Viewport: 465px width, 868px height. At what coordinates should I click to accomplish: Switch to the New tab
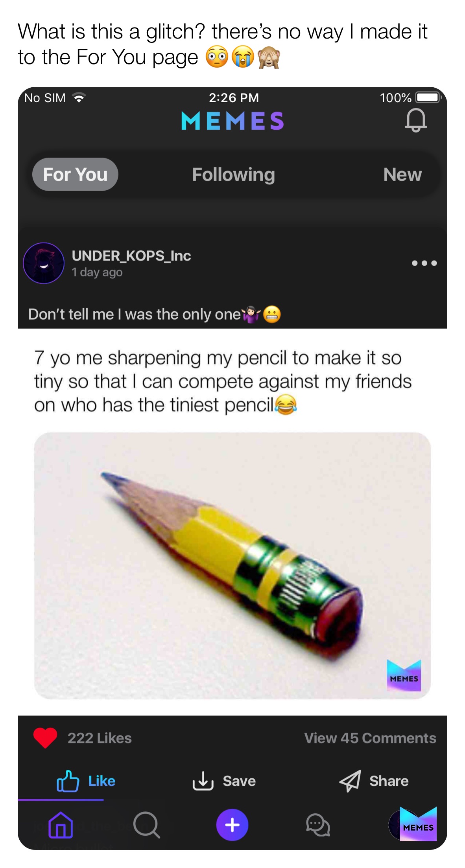click(402, 175)
